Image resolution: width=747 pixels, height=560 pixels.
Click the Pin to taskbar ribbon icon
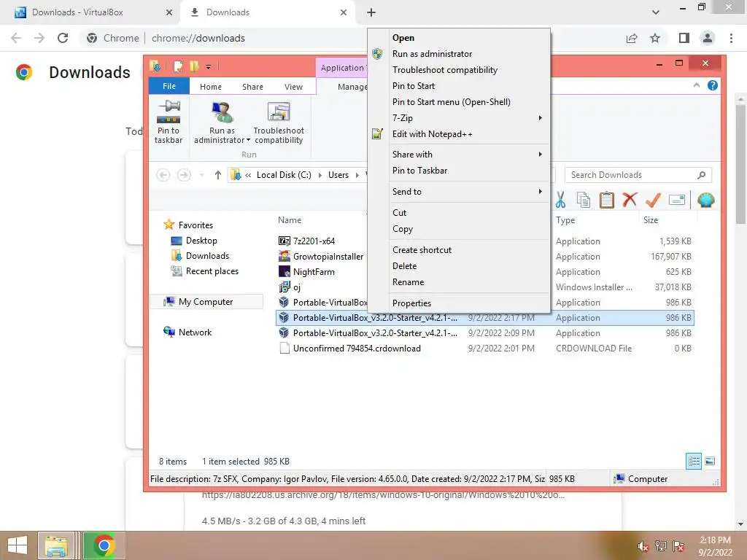pos(169,112)
